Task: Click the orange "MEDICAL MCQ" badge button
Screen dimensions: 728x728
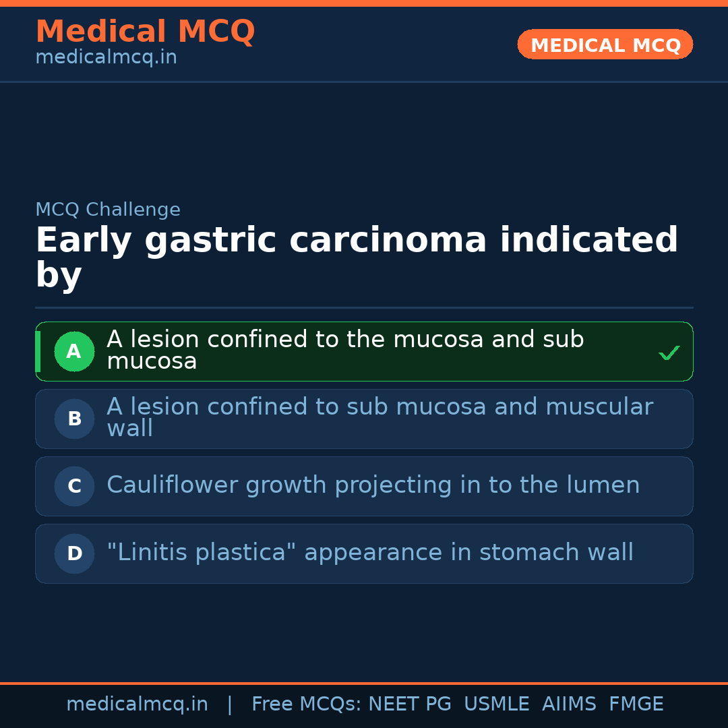Action: (x=605, y=44)
